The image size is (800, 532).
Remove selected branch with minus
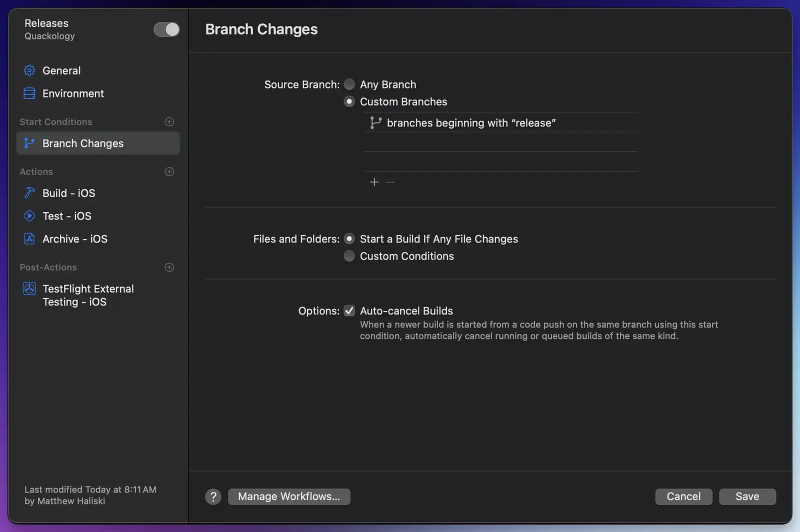pyautogui.click(x=390, y=182)
